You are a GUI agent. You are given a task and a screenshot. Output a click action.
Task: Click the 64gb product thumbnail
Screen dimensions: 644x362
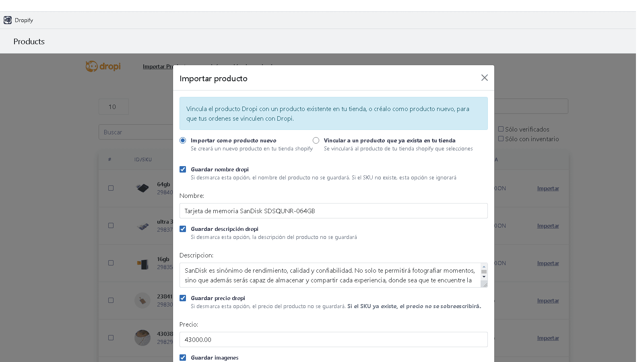pos(142,188)
